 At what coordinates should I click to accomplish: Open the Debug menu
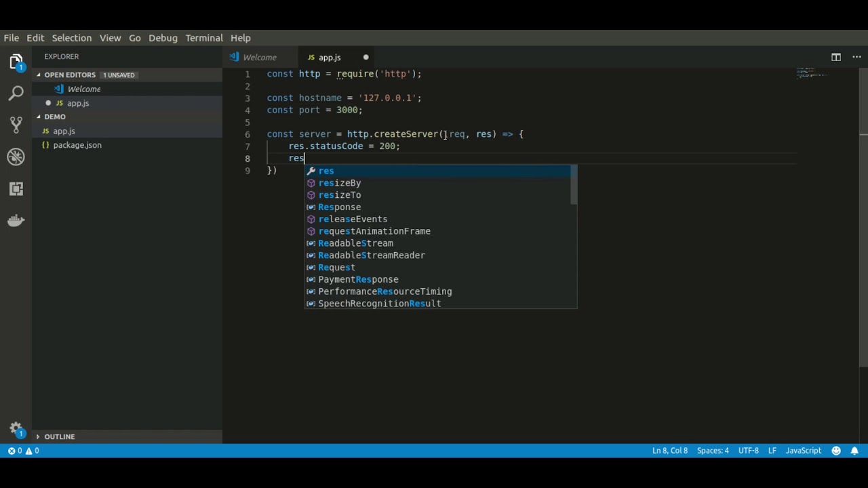163,38
